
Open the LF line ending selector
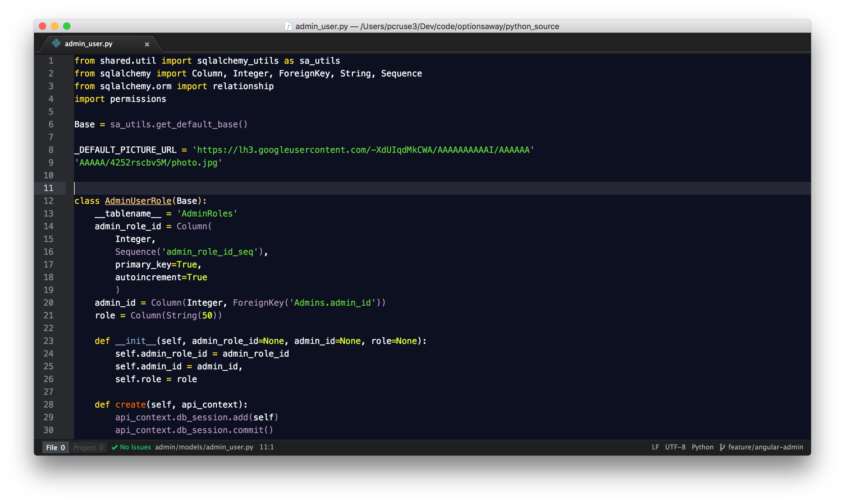pos(655,447)
